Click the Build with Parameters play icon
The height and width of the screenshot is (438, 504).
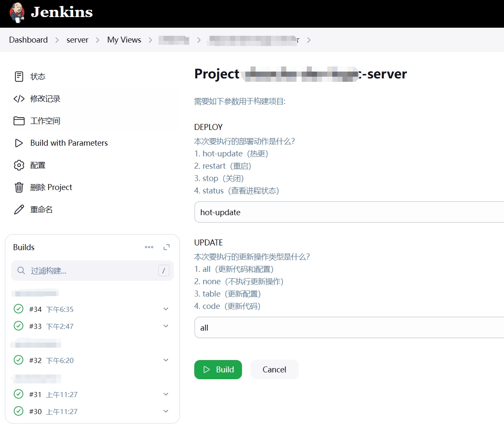[x=19, y=143]
